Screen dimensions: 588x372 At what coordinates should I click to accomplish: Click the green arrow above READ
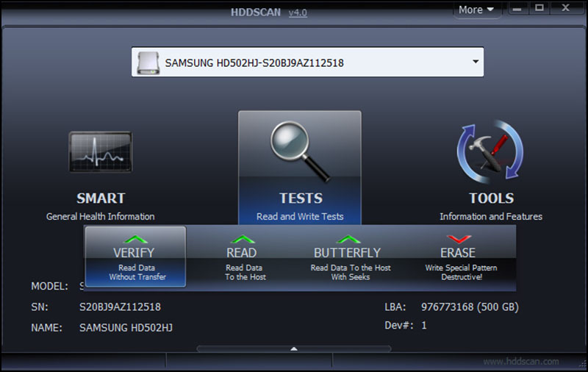(243, 239)
